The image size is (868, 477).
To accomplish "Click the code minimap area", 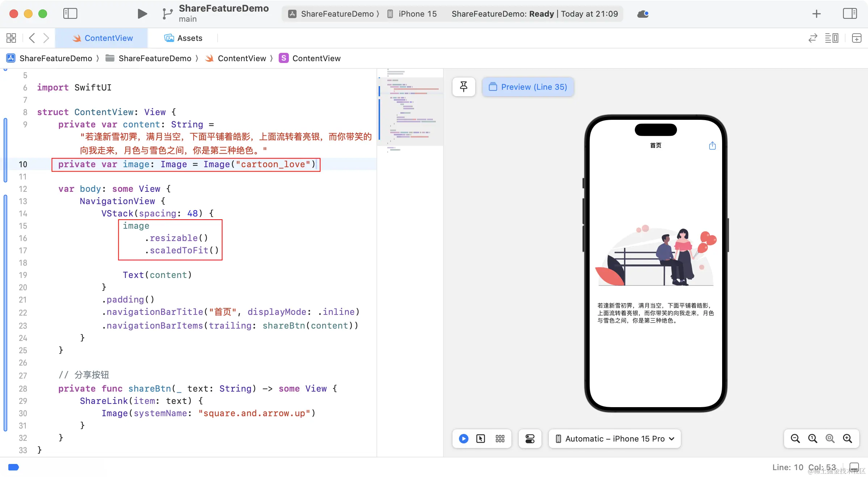I will 410,109.
